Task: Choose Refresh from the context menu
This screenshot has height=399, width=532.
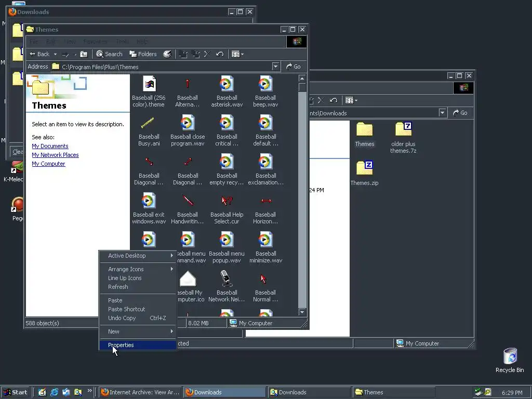Action: 138,287
